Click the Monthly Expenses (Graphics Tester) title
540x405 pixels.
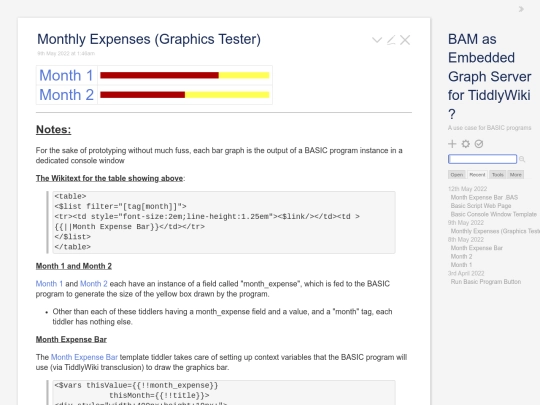pyautogui.click(x=149, y=39)
